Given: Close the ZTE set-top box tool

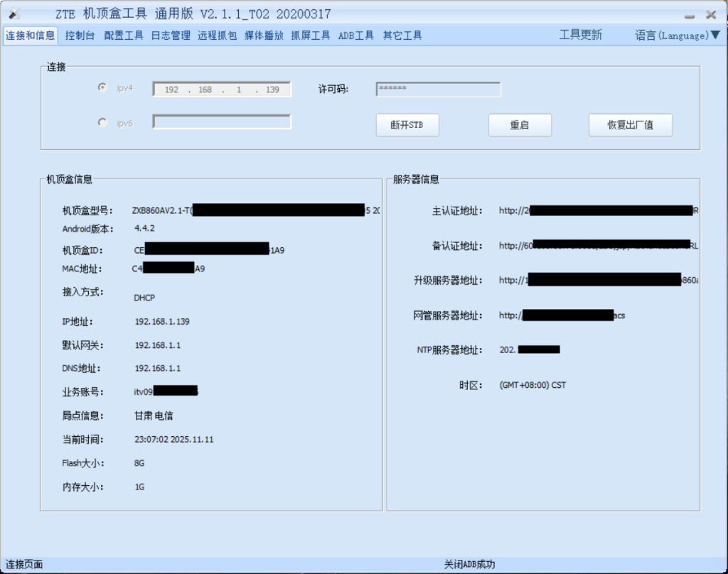Looking at the screenshot, I should point(710,14).
